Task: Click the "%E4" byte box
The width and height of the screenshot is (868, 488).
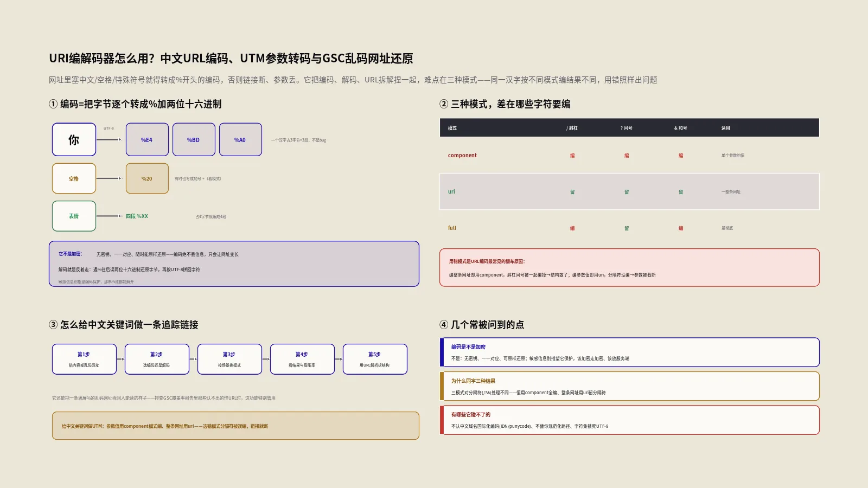Action: pyautogui.click(x=147, y=139)
